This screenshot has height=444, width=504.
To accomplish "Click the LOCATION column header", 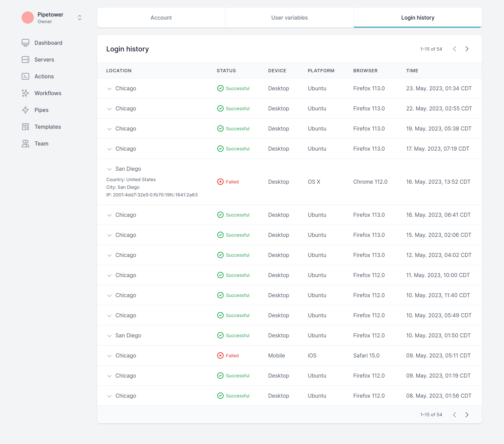I will [119, 70].
